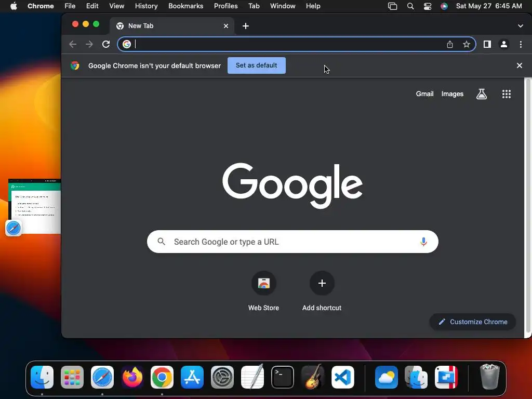The height and width of the screenshot is (399, 532).
Task: Expand the tab search chevron
Action: 521,26
